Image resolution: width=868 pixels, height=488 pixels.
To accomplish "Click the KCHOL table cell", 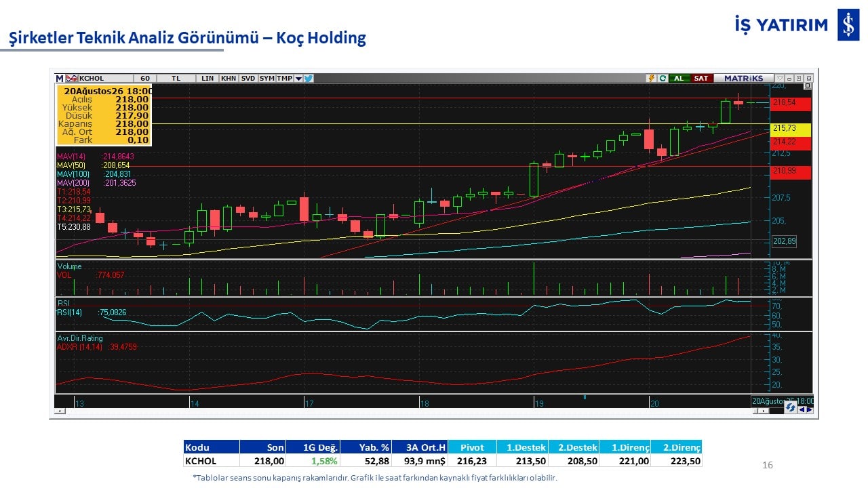I will [212, 461].
